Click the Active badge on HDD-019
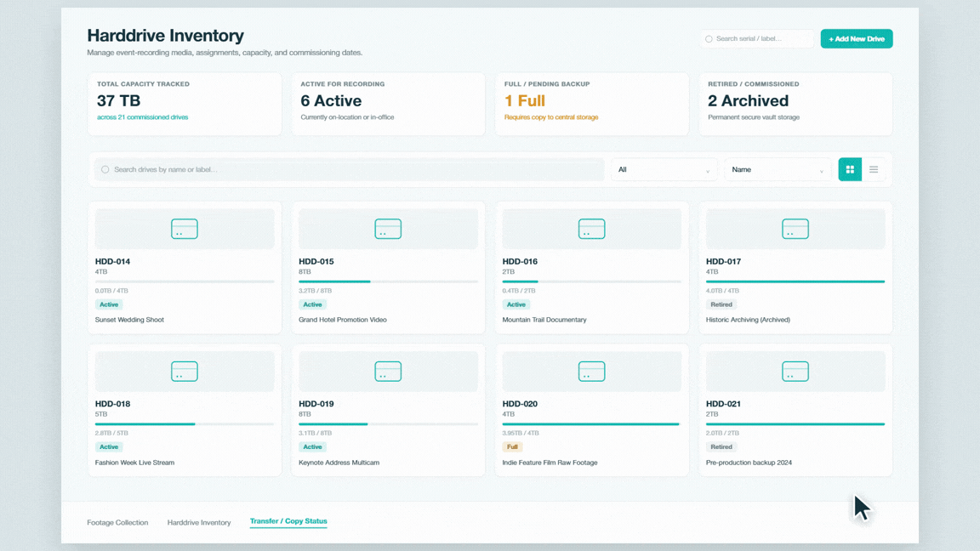Screen dimensions: 980x551 tap(312, 446)
